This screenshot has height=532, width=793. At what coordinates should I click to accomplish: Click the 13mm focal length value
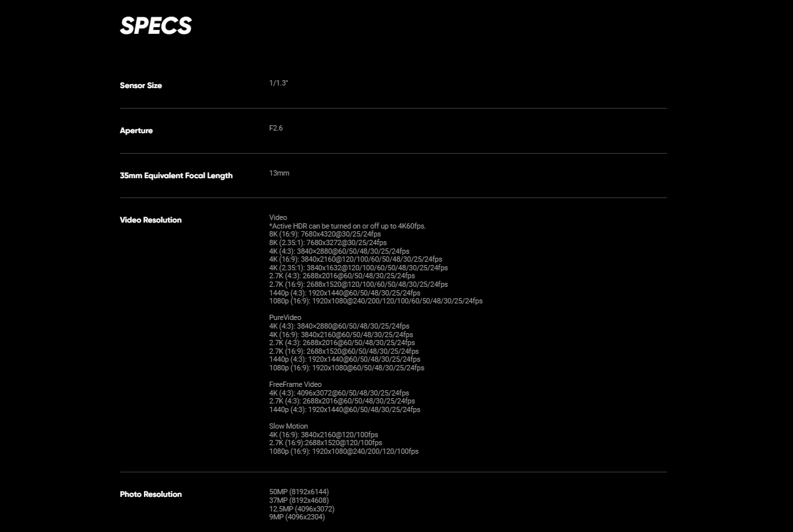[x=279, y=173]
